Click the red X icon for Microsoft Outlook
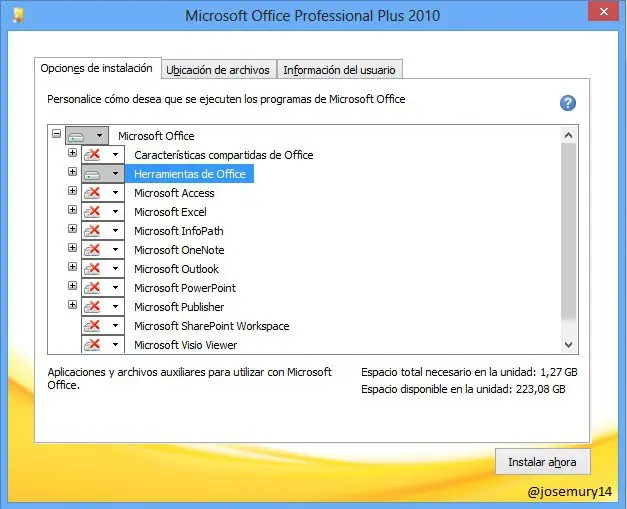 point(92,268)
